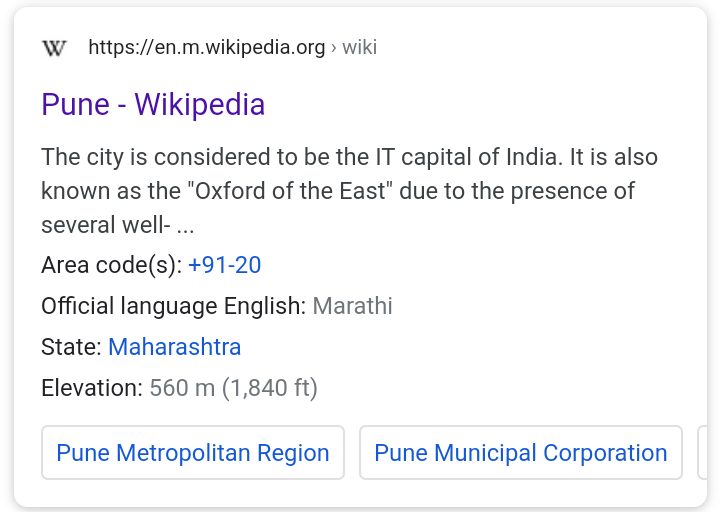Click the '(1,840 ft)' elevation text
This screenshot has width=720, height=512.
tap(270, 388)
